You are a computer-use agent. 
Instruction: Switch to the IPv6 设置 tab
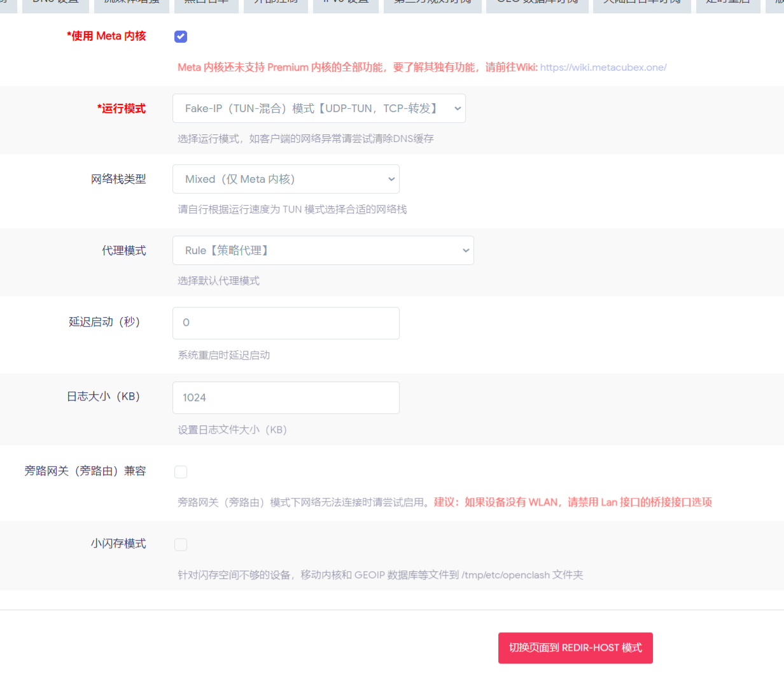346,4
